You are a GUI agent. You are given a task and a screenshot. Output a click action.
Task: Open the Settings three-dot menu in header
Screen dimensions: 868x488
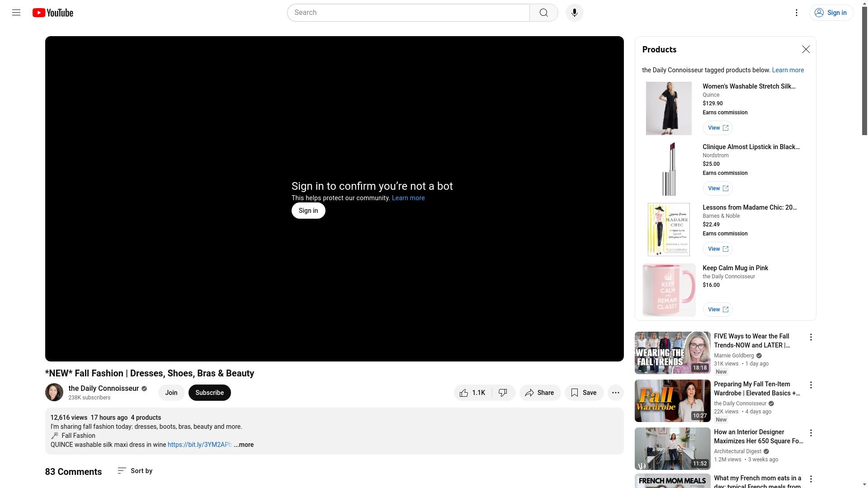(797, 13)
